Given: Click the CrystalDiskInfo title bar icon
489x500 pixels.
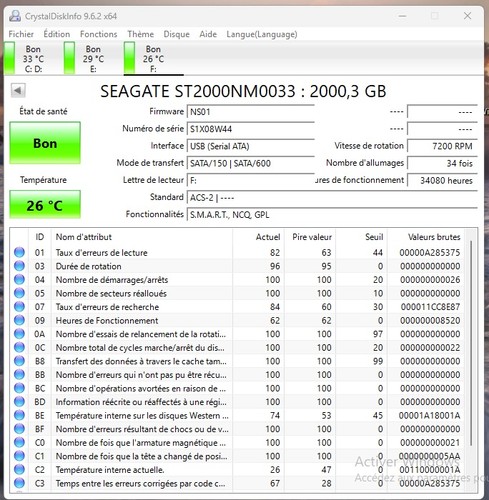Looking at the screenshot, I should pyautogui.click(x=15, y=16).
